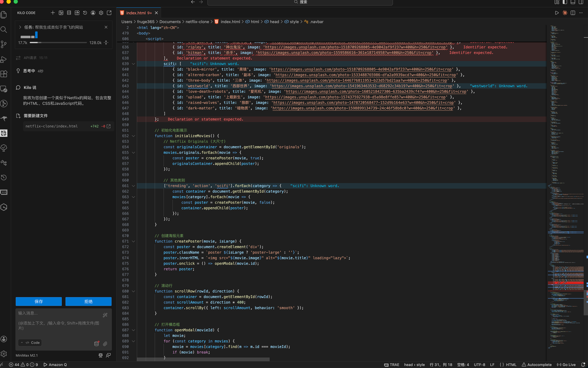This screenshot has height=368, width=588.
Task: Click Amazon Q in the status bar
Action: click(x=55, y=365)
